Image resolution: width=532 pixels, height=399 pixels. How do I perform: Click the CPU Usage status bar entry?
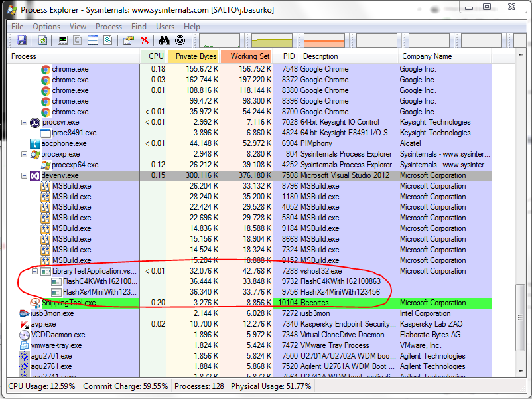click(x=41, y=386)
